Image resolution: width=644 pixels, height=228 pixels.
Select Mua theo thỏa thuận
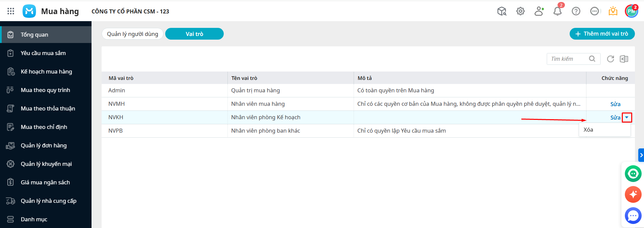point(46,108)
